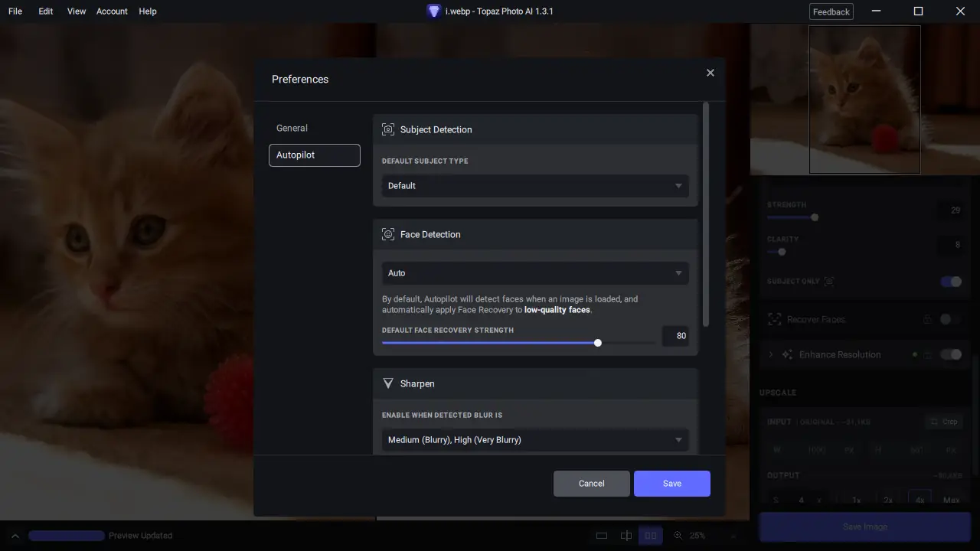Click the Face Detection section icon
The image size is (980, 551).
pos(388,234)
